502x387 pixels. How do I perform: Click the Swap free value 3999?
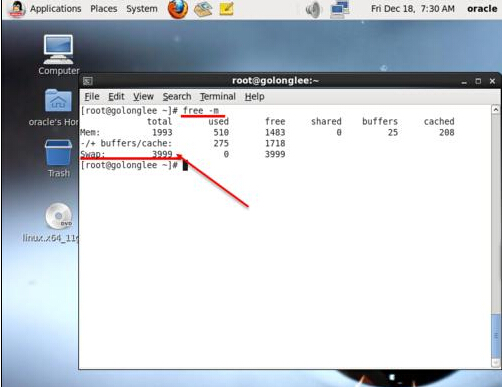(x=275, y=154)
